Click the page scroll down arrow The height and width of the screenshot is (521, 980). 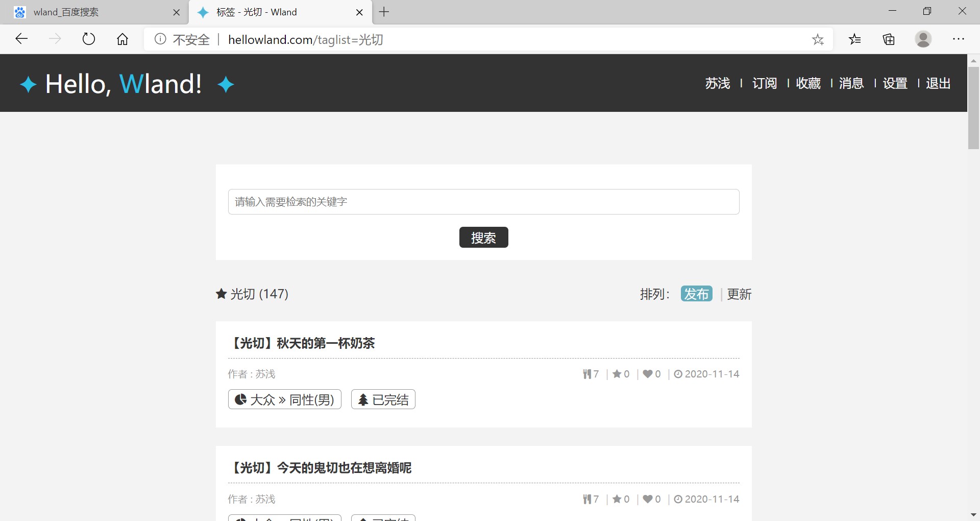(x=973, y=515)
